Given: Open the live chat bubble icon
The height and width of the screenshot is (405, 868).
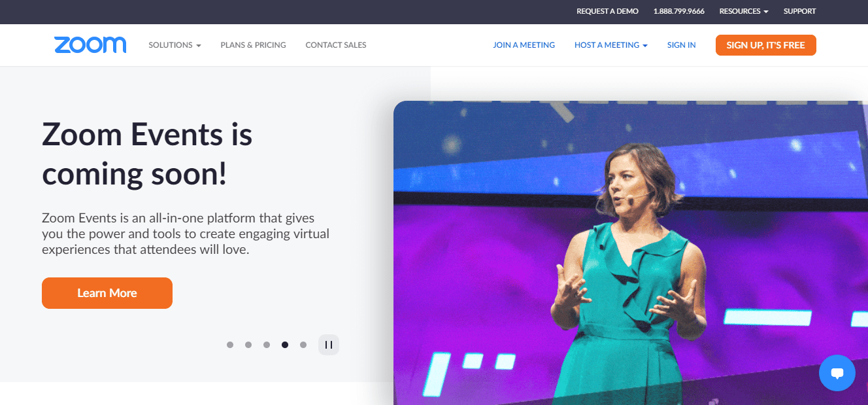Looking at the screenshot, I should [x=837, y=373].
